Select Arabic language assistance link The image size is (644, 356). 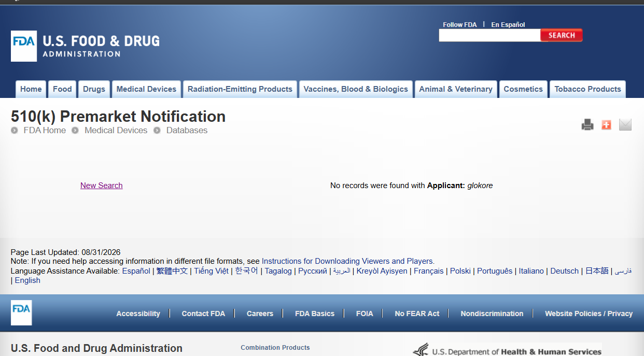pyautogui.click(x=342, y=271)
